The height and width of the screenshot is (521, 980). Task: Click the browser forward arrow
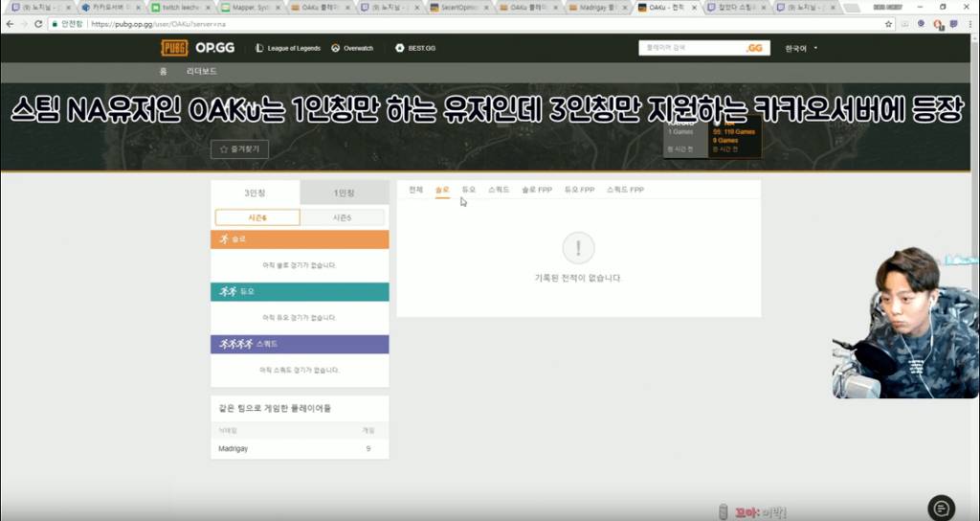tap(24, 24)
